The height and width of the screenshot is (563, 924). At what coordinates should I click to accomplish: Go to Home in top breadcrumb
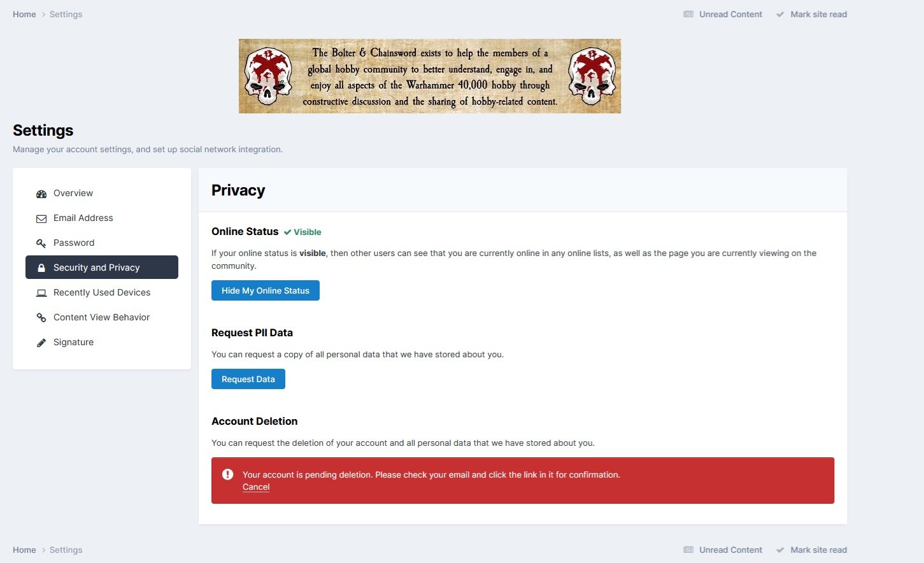coord(24,14)
